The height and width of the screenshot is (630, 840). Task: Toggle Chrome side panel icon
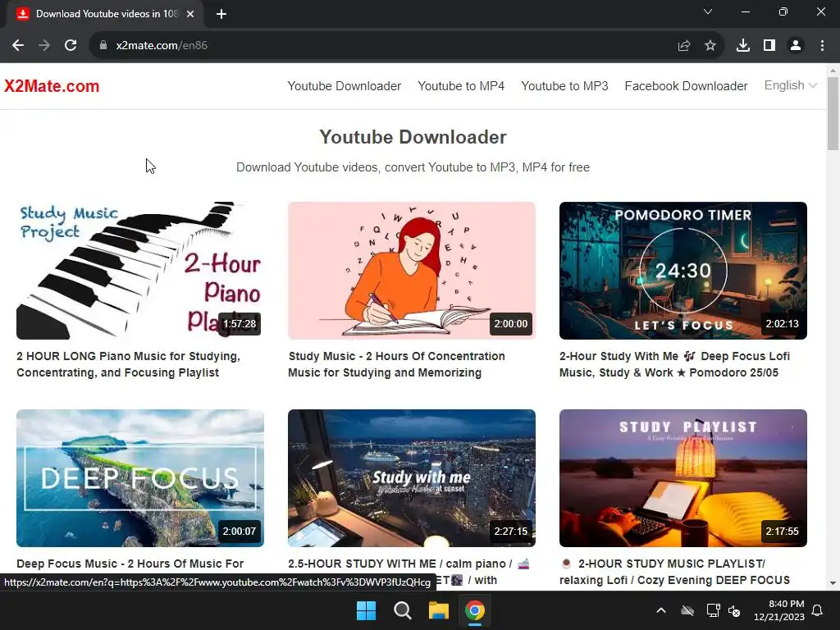[769, 46]
